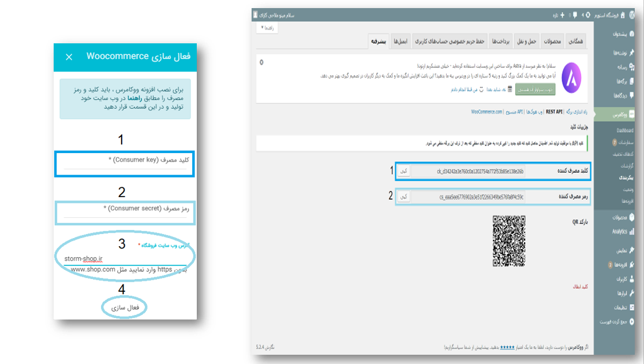Collapse the sidebar menu جمع کردن فهرست
The height and width of the screenshot is (364, 644).
pos(616,322)
